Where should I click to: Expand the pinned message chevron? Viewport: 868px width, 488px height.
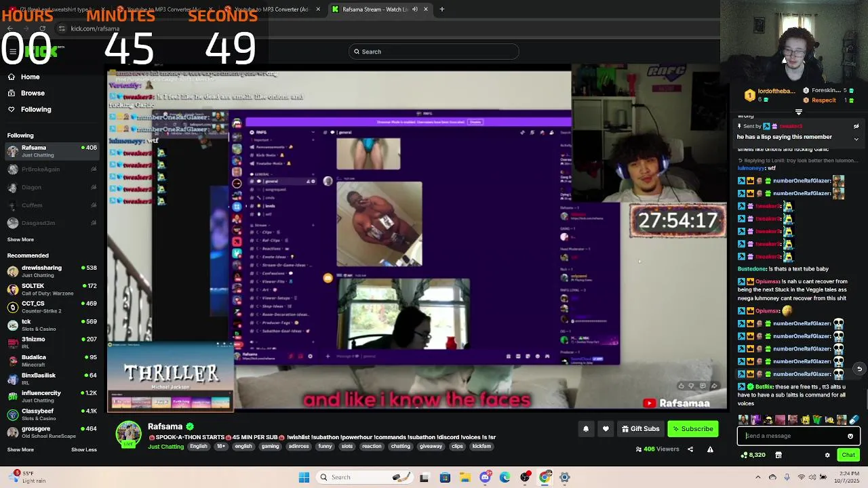pyautogui.click(x=856, y=139)
